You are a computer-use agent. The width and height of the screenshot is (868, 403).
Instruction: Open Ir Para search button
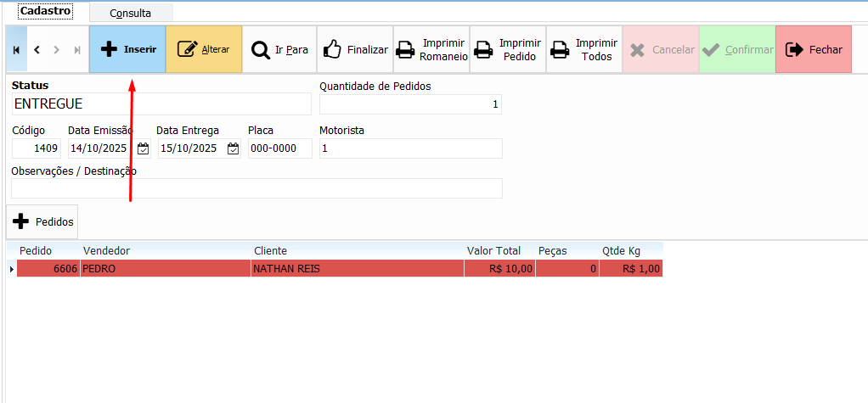[279, 49]
